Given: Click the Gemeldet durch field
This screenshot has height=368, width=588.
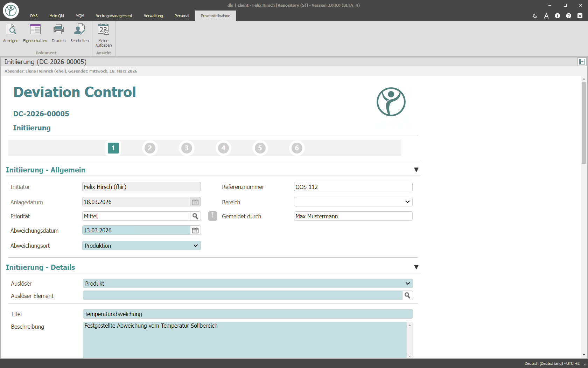Looking at the screenshot, I should point(353,216).
